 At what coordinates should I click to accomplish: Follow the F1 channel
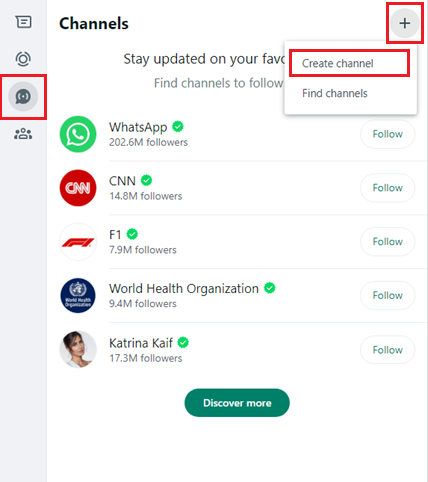[x=387, y=242]
